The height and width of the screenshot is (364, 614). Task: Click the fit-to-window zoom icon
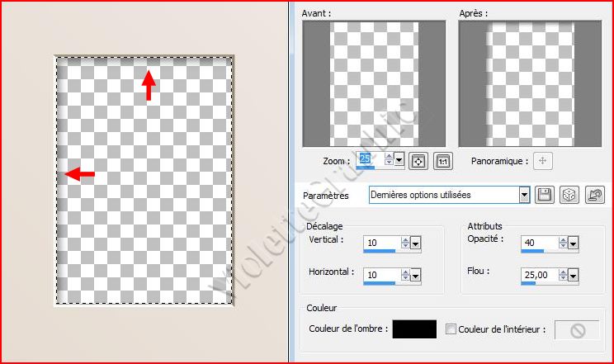(418, 161)
